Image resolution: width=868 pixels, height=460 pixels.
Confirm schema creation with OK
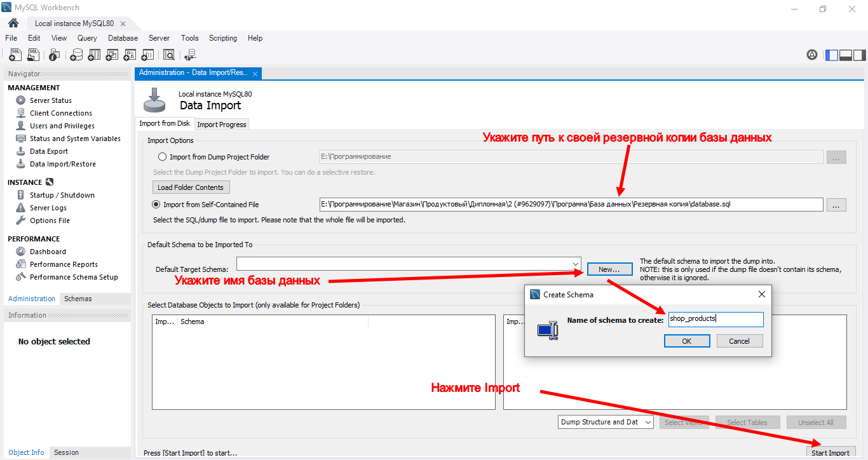pyautogui.click(x=686, y=341)
